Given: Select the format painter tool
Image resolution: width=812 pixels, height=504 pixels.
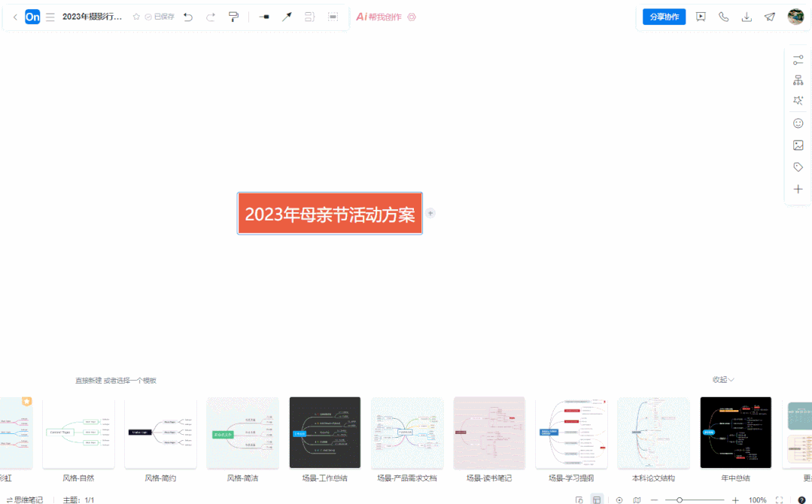Looking at the screenshot, I should click(x=233, y=17).
